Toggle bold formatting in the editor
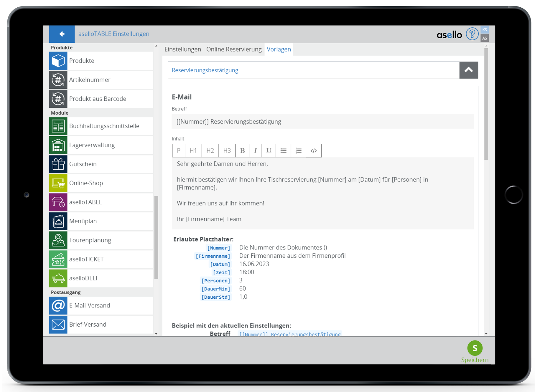The height and width of the screenshot is (392, 535). 242,151
